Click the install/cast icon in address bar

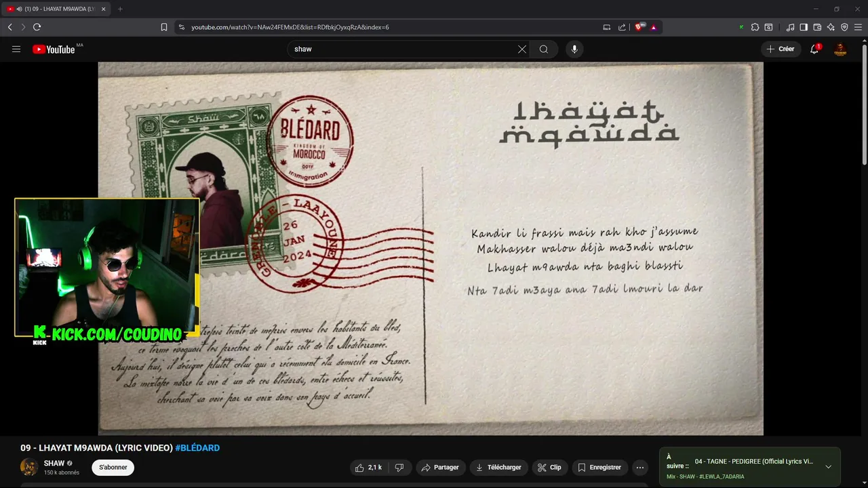click(607, 27)
